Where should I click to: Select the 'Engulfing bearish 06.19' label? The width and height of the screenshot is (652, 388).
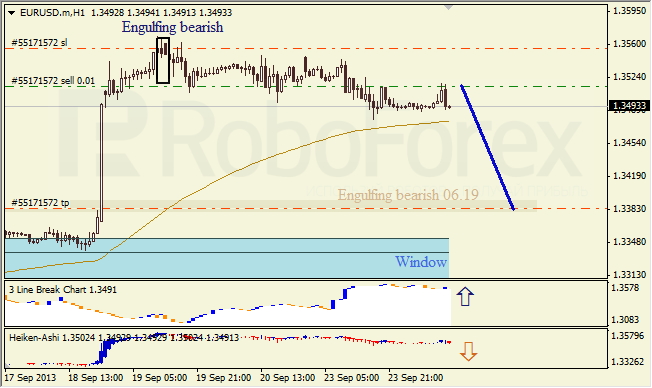408,195
